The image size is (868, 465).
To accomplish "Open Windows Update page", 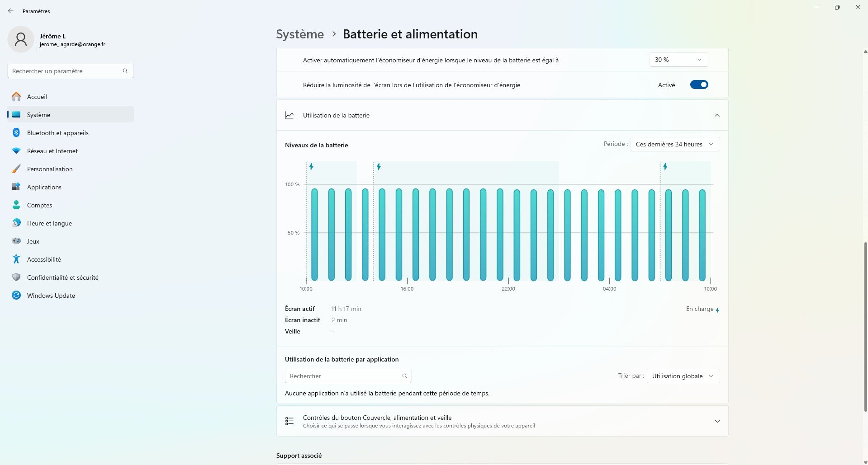I will (x=51, y=296).
